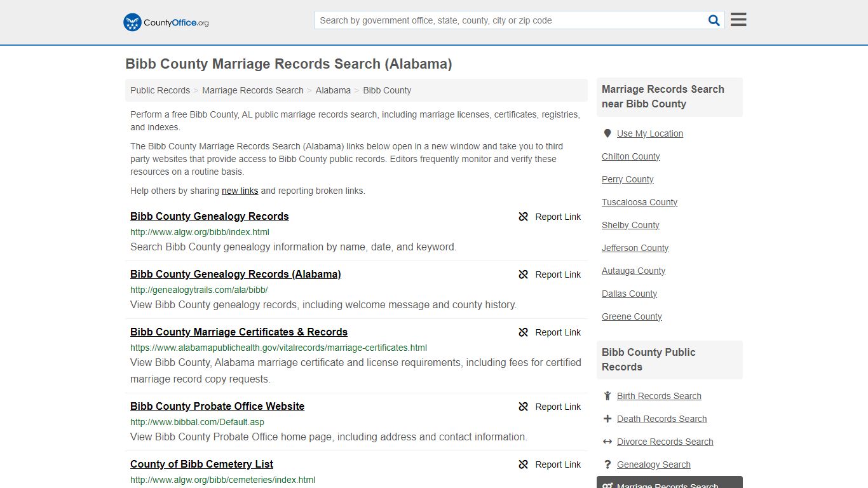This screenshot has height=488, width=868.
Task: Select Autauga County
Action: [634, 271]
